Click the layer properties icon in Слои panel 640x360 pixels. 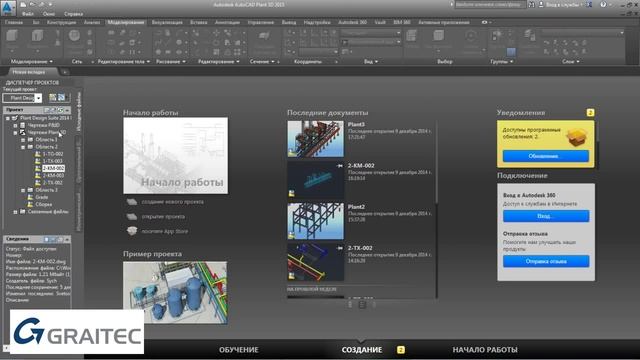tap(529, 36)
